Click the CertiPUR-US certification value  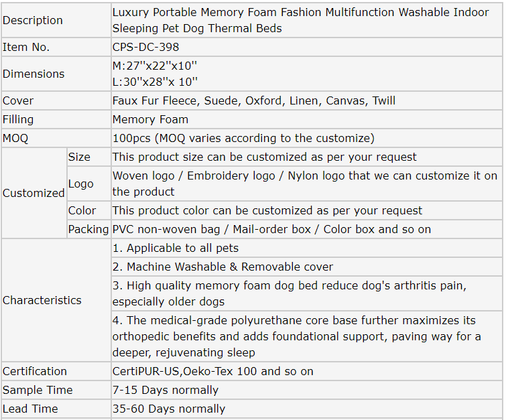click(x=212, y=371)
